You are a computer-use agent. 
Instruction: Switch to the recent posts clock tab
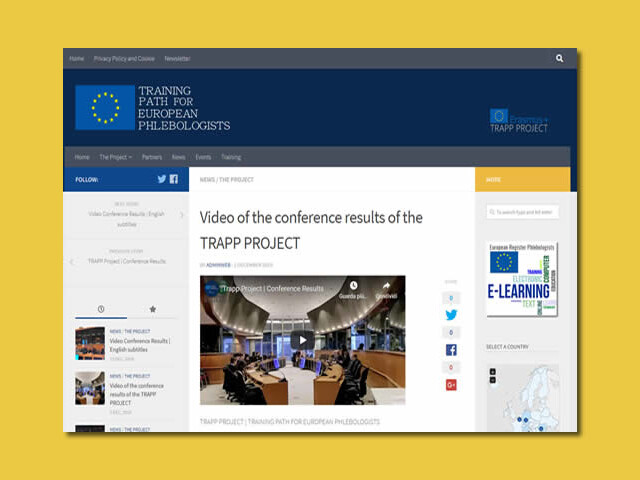point(101,309)
